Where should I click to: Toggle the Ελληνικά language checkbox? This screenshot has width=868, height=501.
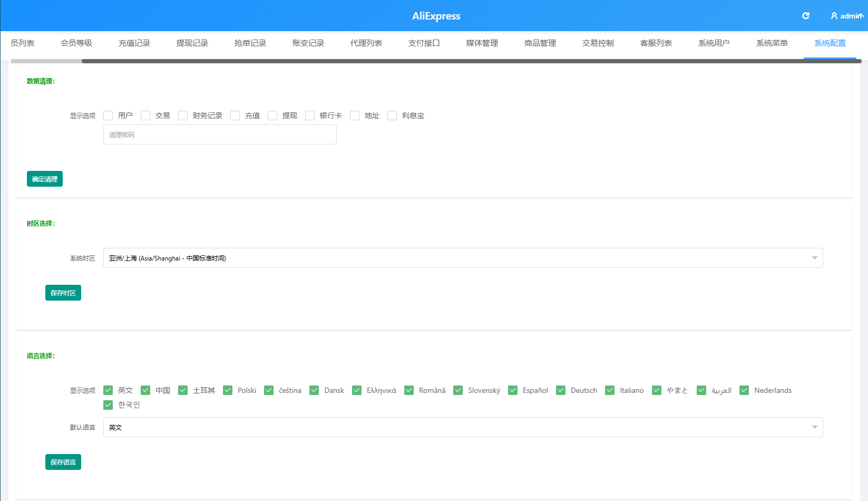point(357,390)
